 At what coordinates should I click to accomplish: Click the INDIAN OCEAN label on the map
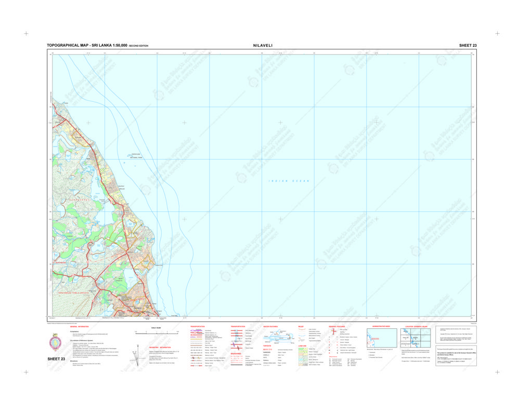coord(289,181)
